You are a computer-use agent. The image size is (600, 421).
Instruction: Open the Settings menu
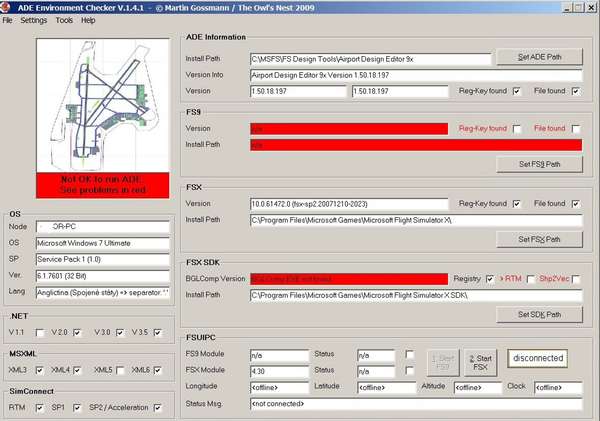point(34,20)
